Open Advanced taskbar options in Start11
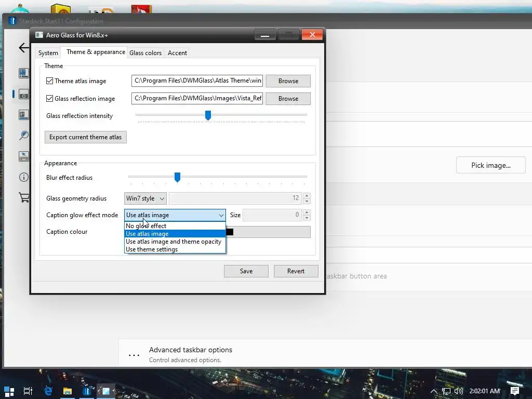 pos(190,350)
